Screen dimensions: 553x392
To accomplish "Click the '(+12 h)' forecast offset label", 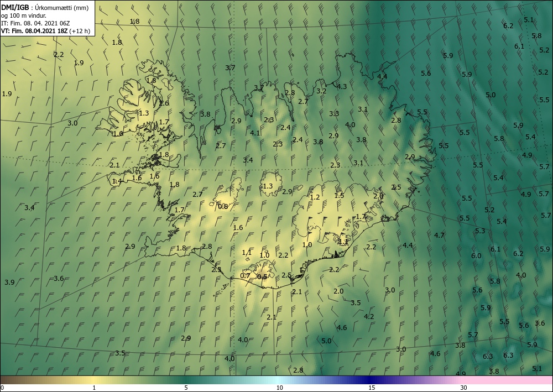I will [x=80, y=31].
